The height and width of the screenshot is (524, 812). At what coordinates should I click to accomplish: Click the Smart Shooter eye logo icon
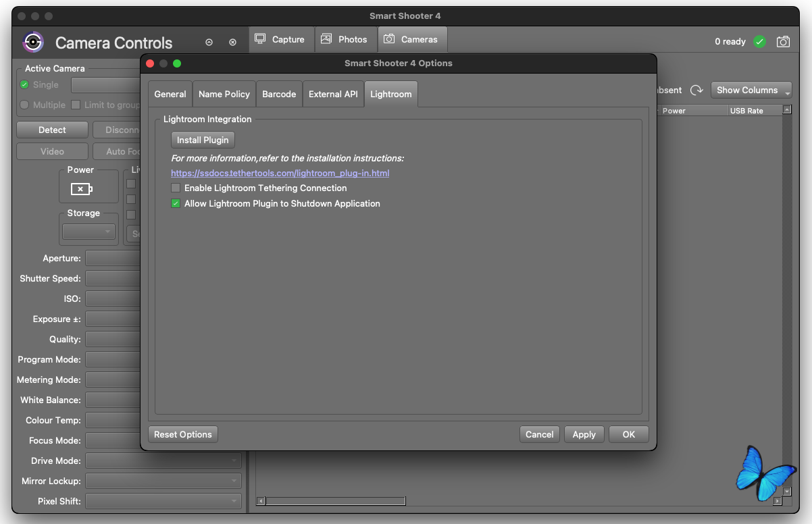(32, 42)
